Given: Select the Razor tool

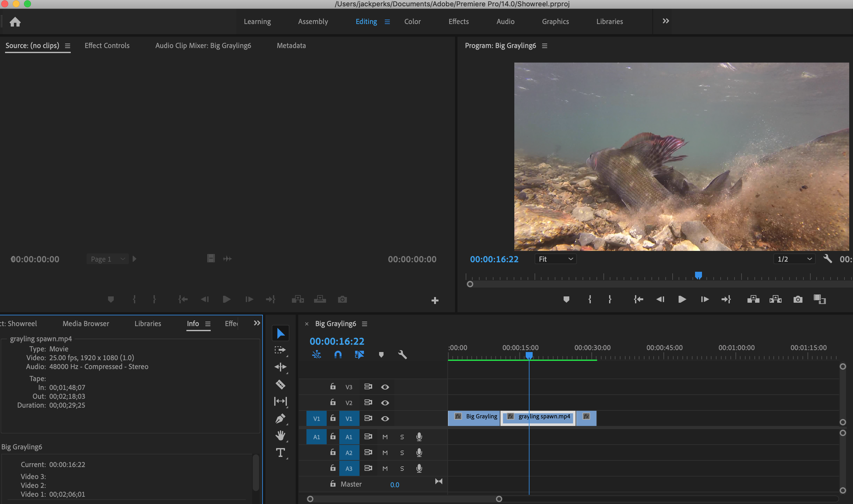Looking at the screenshot, I should [x=281, y=384].
